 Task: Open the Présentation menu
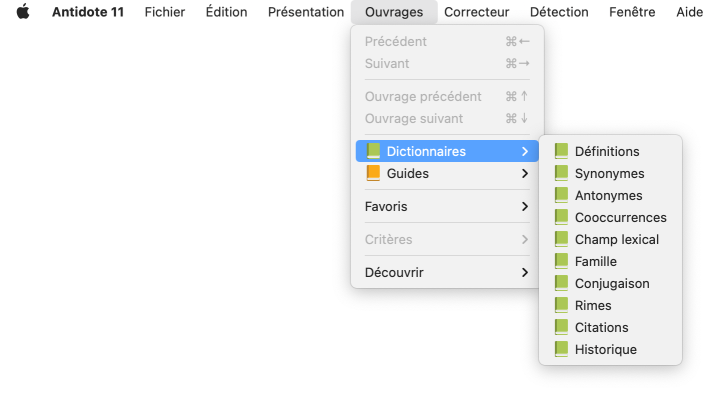click(306, 13)
